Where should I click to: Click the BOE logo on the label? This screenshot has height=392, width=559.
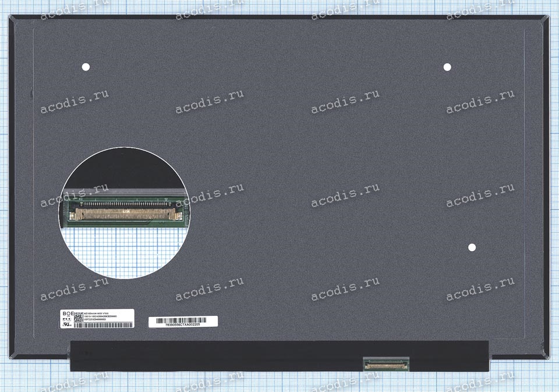tap(67, 313)
